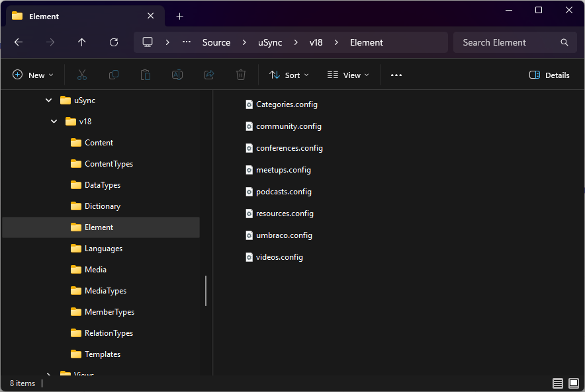Click the Paste clipboard icon
This screenshot has width=585, height=392.
point(146,75)
